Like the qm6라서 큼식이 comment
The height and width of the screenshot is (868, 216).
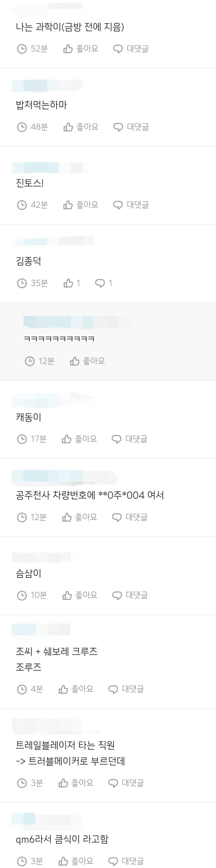pos(76,861)
